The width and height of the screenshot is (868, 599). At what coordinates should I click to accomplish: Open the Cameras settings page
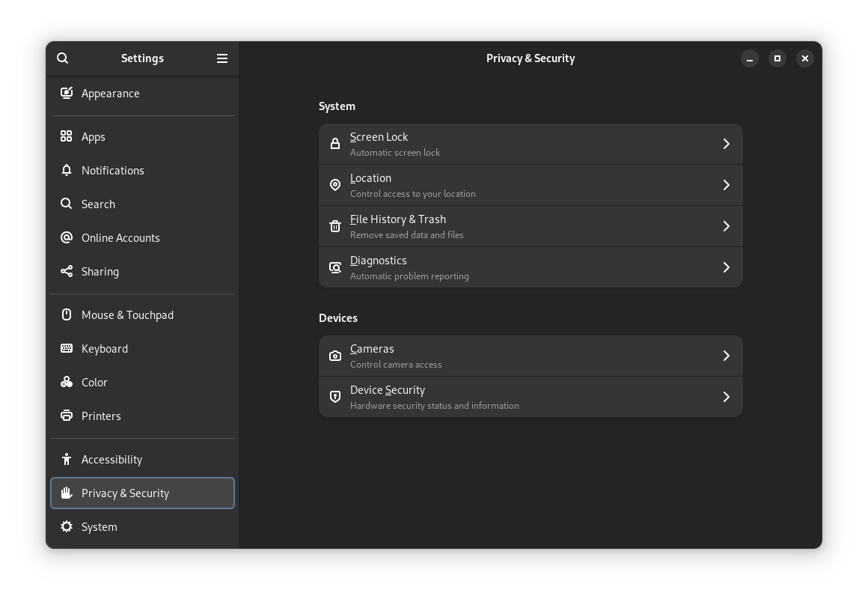click(531, 355)
